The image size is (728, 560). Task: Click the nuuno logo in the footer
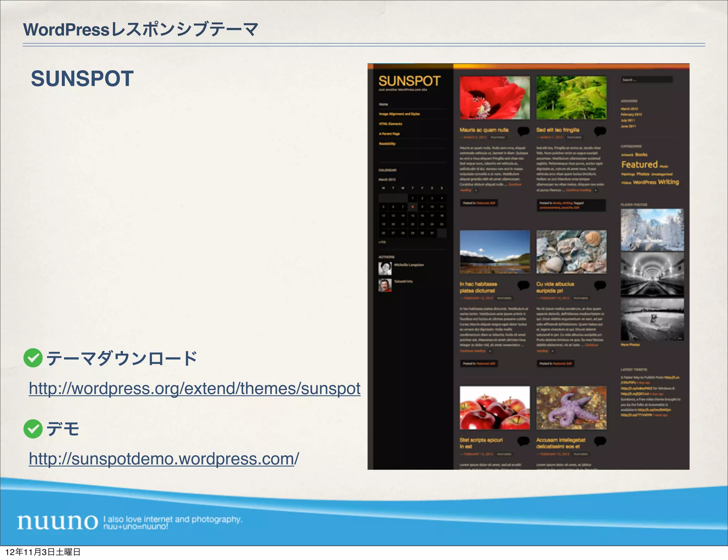[x=58, y=522]
